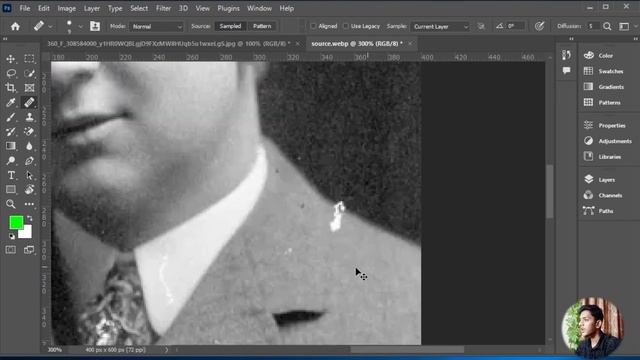The width and height of the screenshot is (640, 360).
Task: Select the Crop tool
Action: (11, 88)
